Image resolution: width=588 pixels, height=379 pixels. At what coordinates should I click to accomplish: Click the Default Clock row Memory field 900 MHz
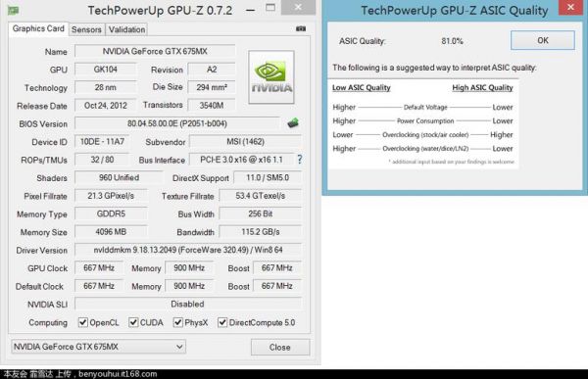[189, 286]
